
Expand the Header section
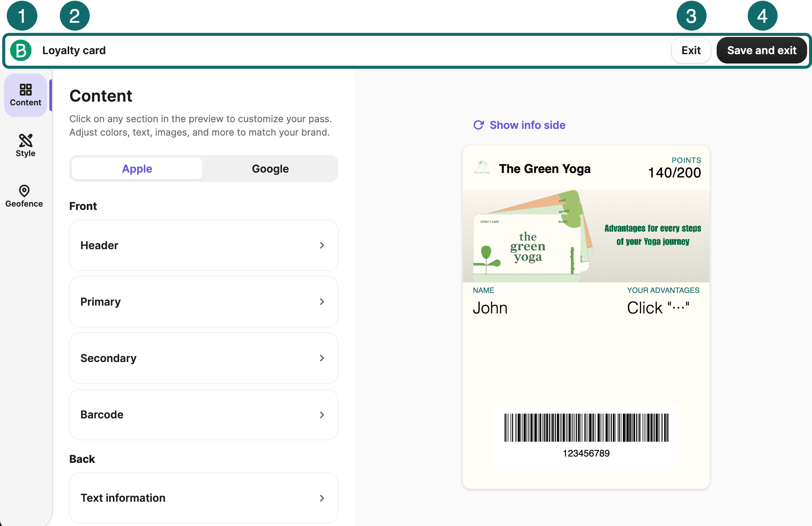[204, 245]
